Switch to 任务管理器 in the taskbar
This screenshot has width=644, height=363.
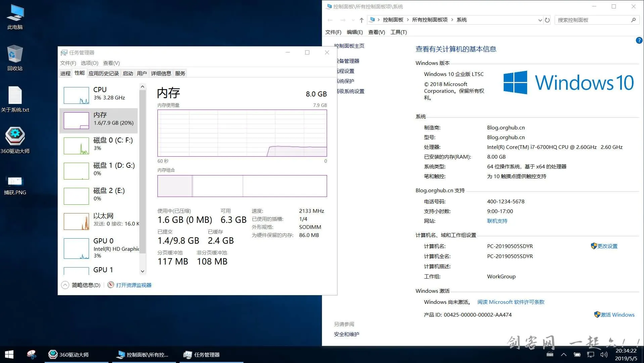(211, 355)
